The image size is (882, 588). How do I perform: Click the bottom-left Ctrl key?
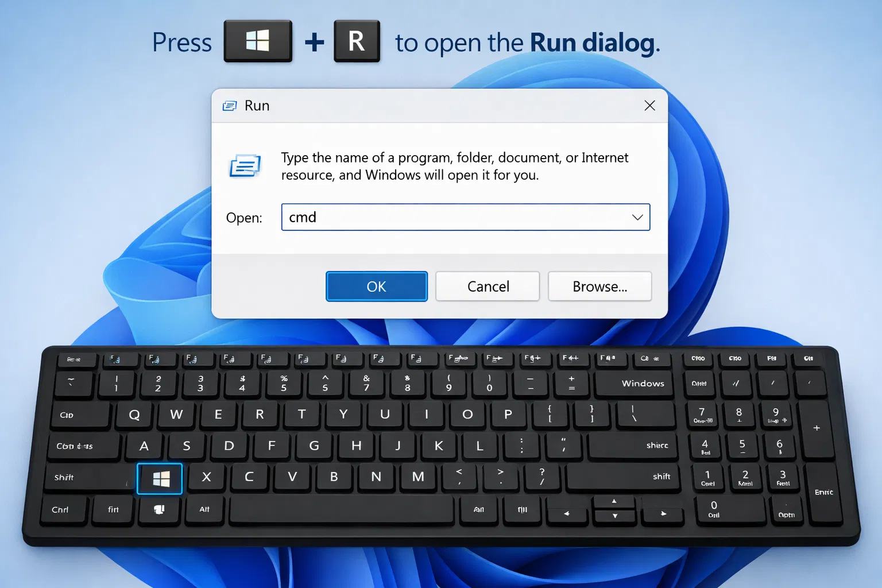(x=64, y=510)
